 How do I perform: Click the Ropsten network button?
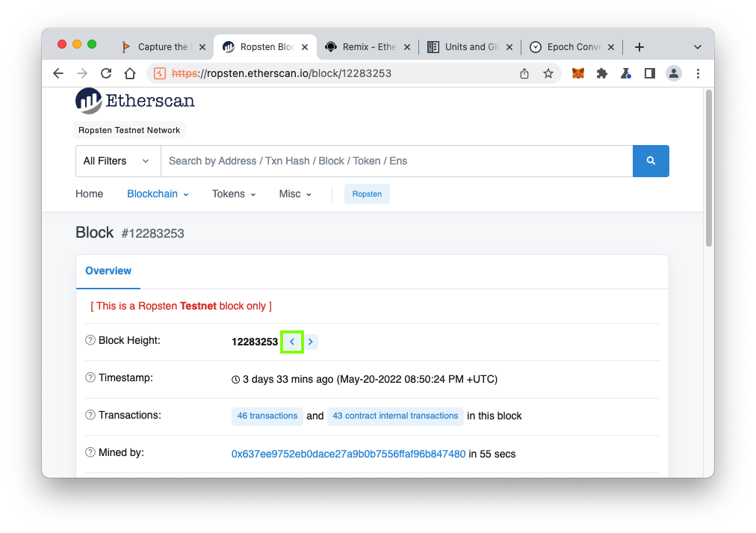[x=367, y=194]
